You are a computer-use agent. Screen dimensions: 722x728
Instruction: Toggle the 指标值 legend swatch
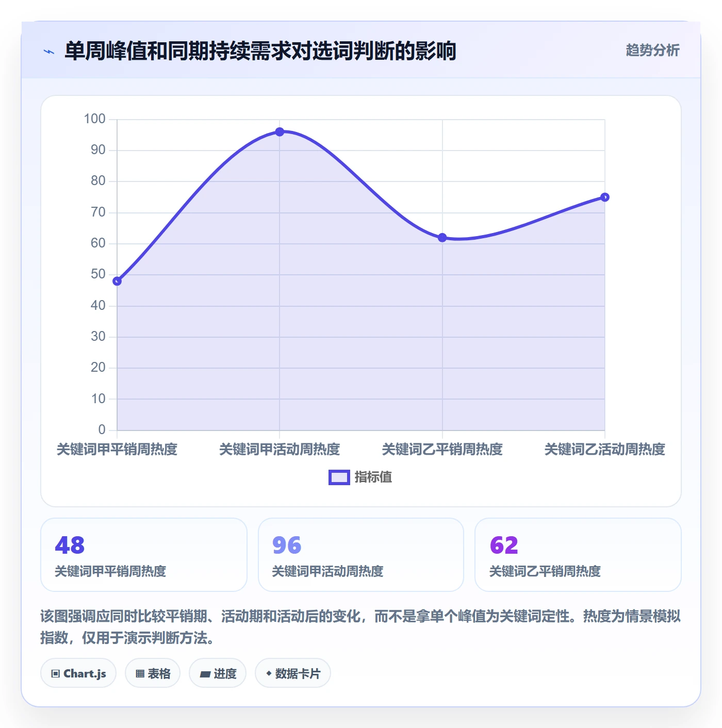[x=339, y=477]
